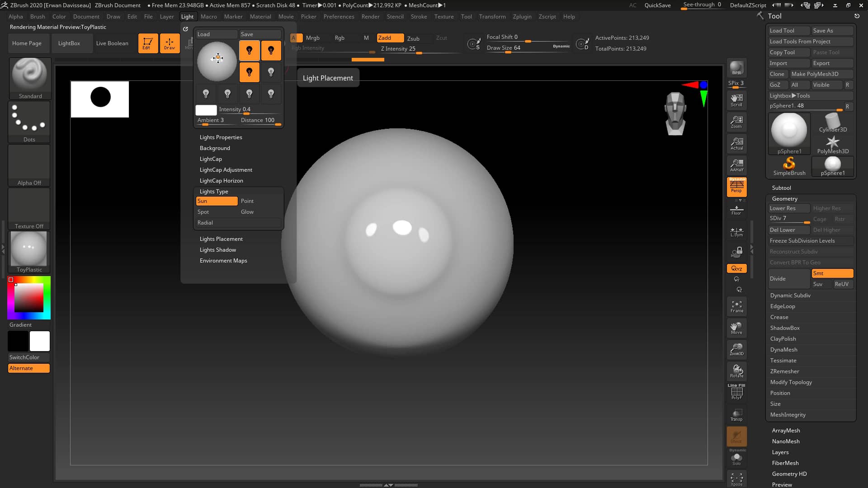Viewport: 868px width, 488px height.
Task: Open Local Symmetry with the L.Sym icon
Action: point(736,233)
